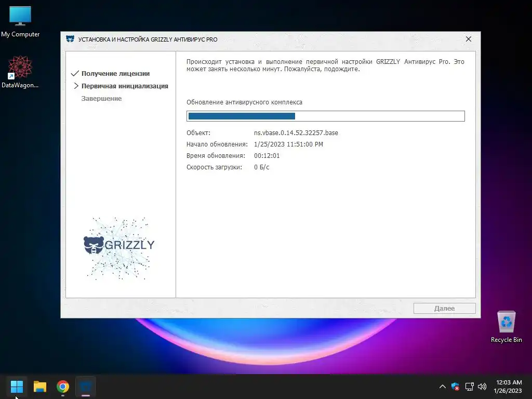The height and width of the screenshot is (399, 532).
Task: Open the DataWagon desktop shortcut
Action: point(20,72)
